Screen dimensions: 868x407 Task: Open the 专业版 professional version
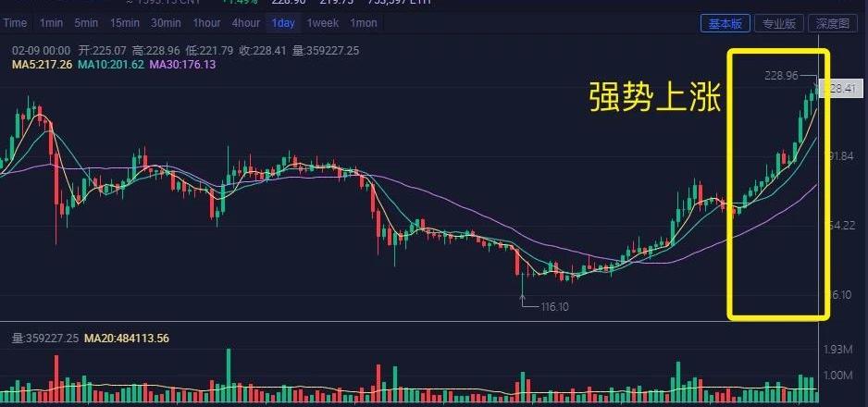coord(779,24)
